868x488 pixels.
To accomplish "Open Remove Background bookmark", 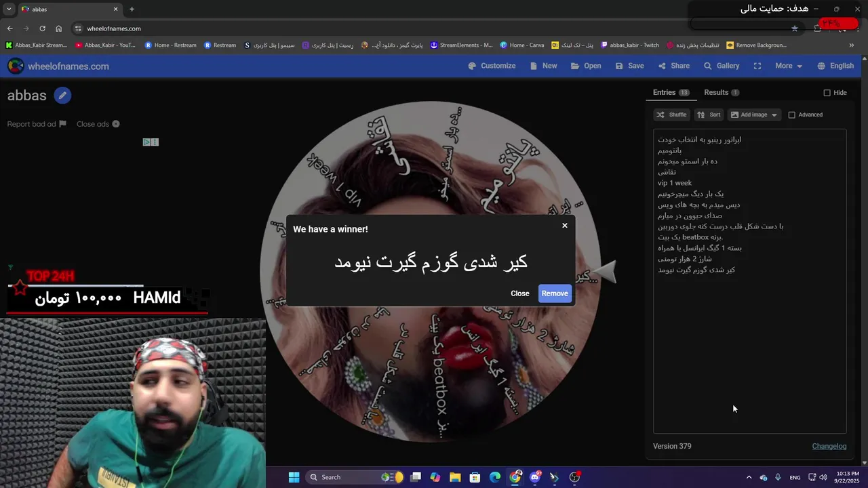I will click(x=756, y=45).
